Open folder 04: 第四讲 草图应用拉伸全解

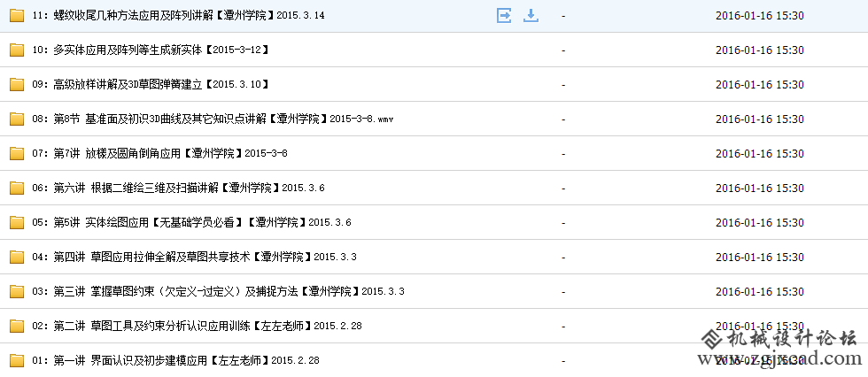[x=194, y=257]
